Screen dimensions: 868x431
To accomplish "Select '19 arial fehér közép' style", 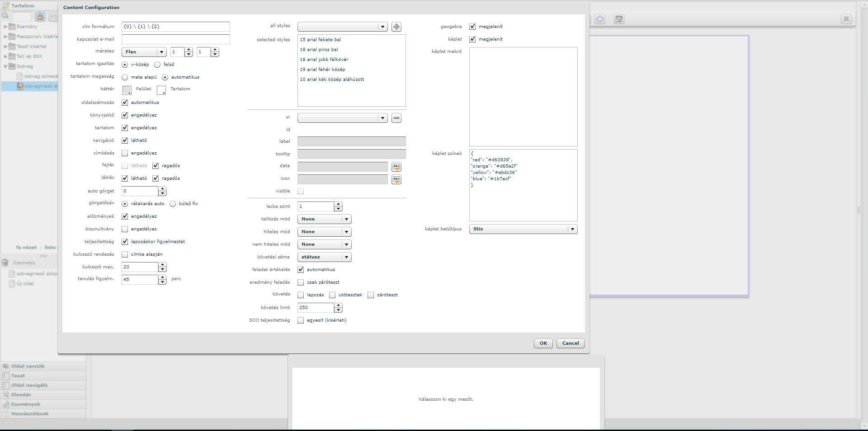I will (x=322, y=70).
